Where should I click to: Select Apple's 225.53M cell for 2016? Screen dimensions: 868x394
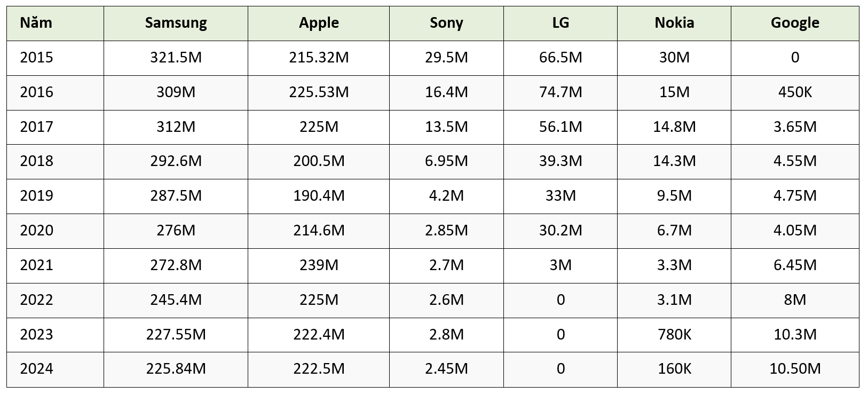click(319, 92)
